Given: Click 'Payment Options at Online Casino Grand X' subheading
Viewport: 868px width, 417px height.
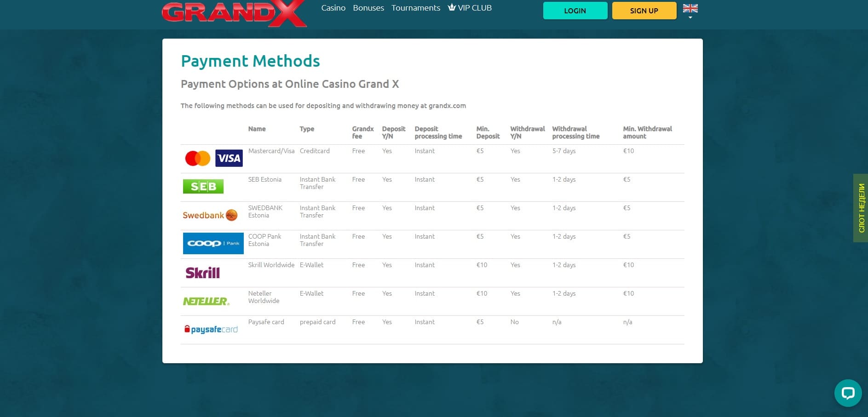Looking at the screenshot, I should 290,84.
